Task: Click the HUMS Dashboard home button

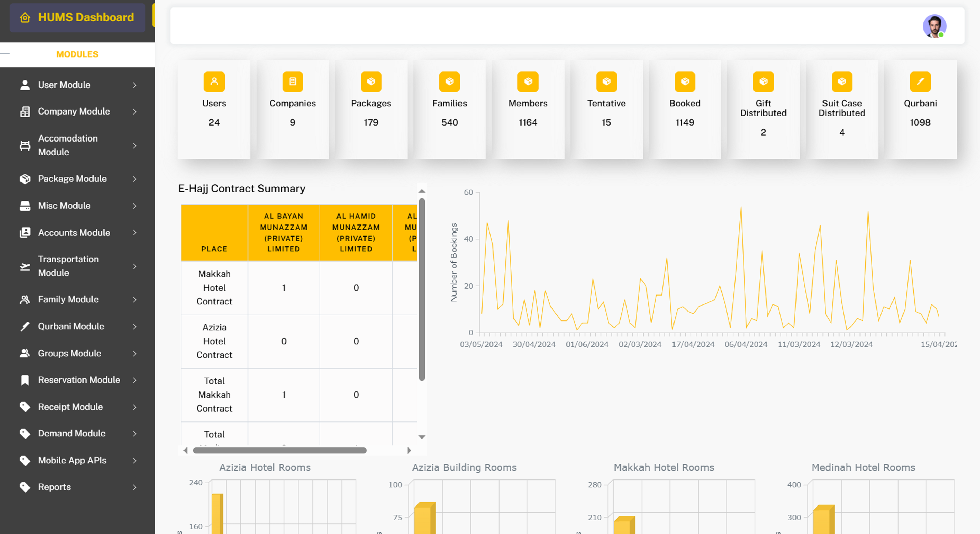Action: click(77, 17)
